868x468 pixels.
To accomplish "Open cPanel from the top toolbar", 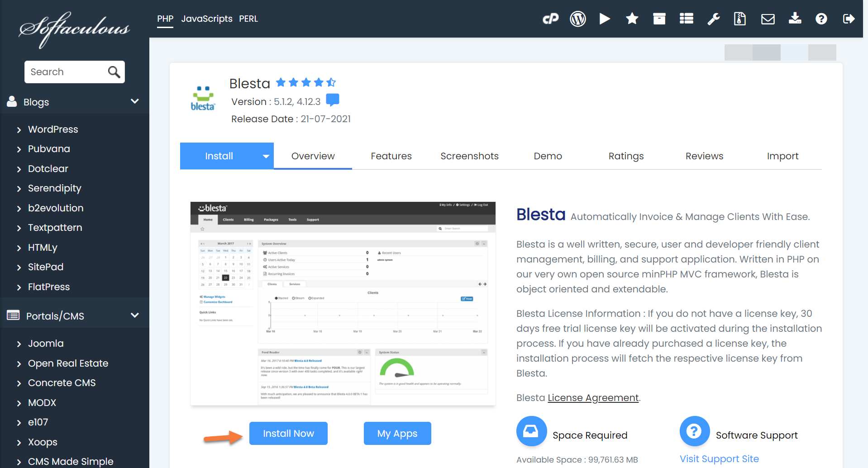I will point(551,19).
